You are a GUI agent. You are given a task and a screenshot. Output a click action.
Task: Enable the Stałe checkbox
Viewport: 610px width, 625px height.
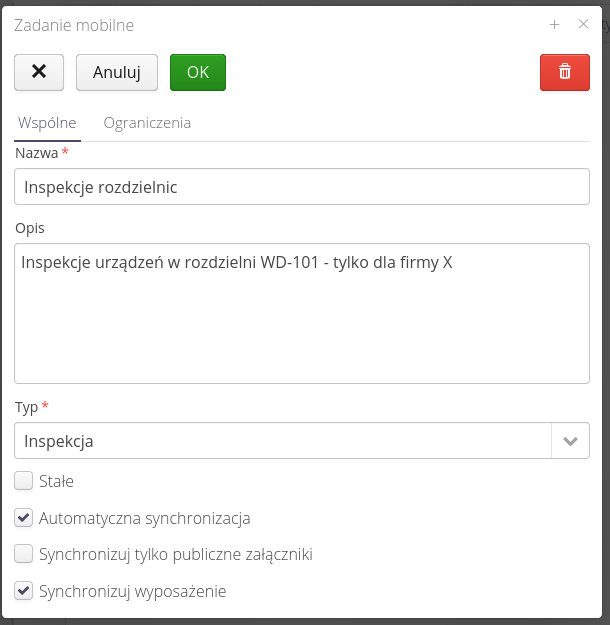(x=24, y=481)
